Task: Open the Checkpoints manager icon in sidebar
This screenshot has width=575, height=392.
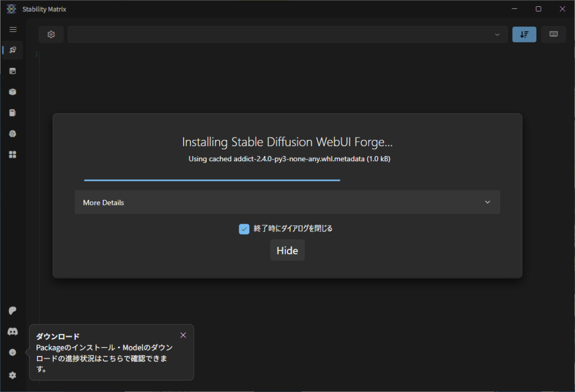Action: coord(13,113)
